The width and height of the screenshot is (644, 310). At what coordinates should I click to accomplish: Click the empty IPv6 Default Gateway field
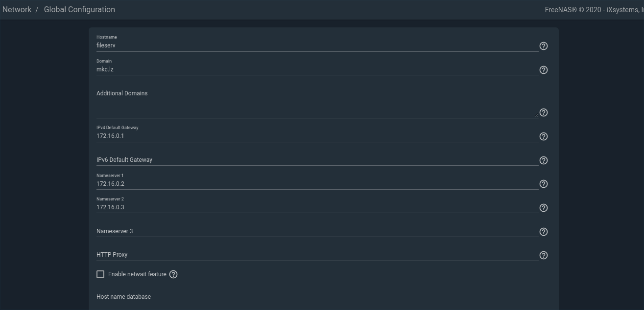[x=317, y=160]
